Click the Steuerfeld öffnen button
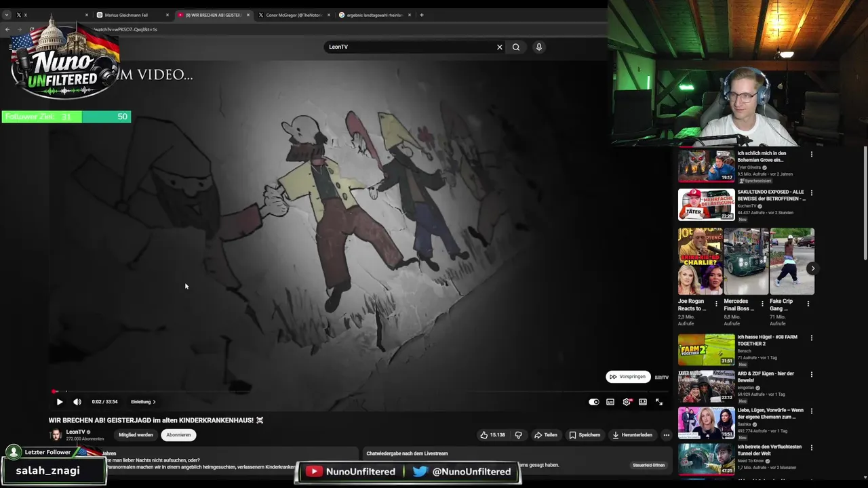The width and height of the screenshot is (868, 488). point(648,466)
